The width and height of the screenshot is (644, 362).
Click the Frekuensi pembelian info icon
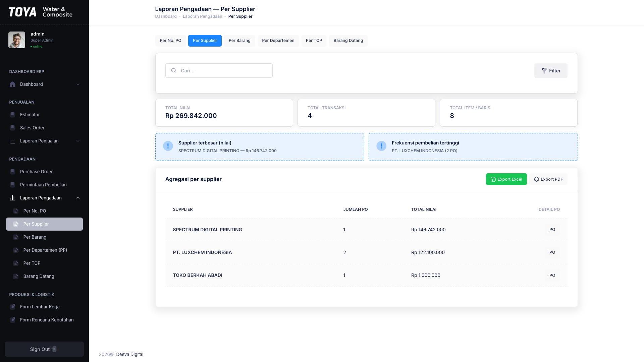[x=381, y=146]
